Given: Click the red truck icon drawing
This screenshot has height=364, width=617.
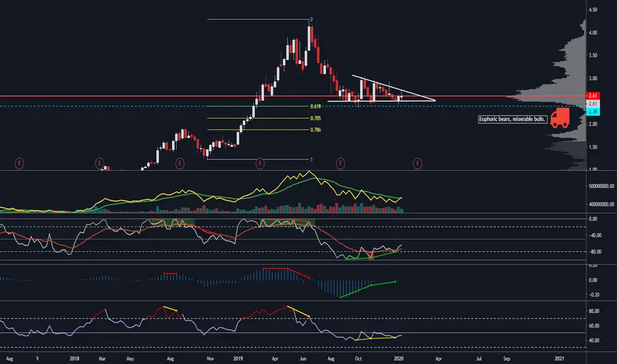Looking at the screenshot, I should tap(559, 118).
